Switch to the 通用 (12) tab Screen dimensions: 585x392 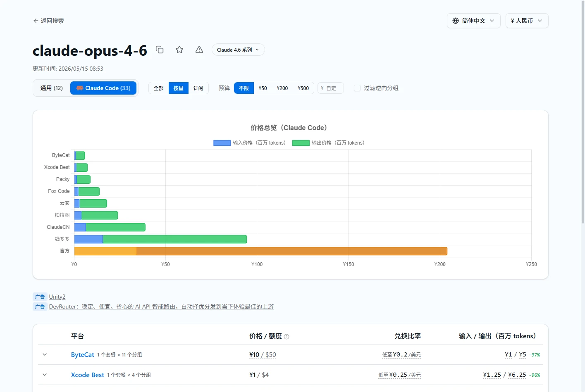point(52,88)
